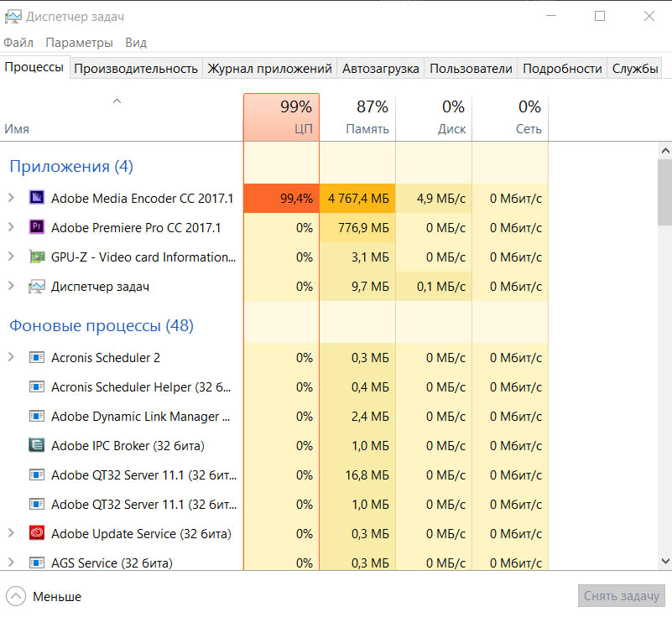Select the Процессы tab
This screenshot has height=617, width=672.
(34, 67)
